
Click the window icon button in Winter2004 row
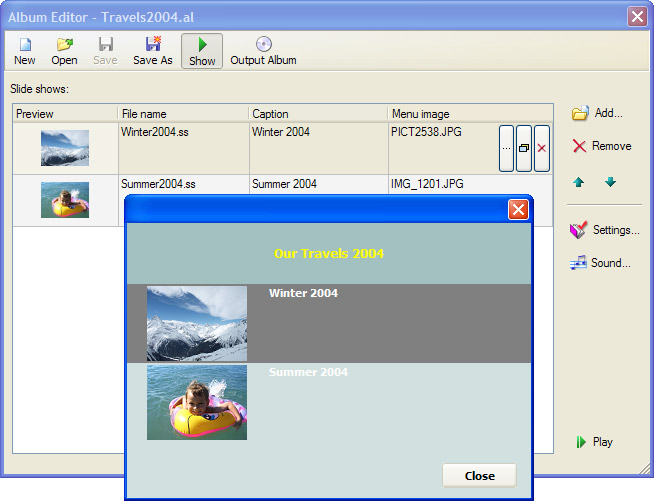point(524,148)
